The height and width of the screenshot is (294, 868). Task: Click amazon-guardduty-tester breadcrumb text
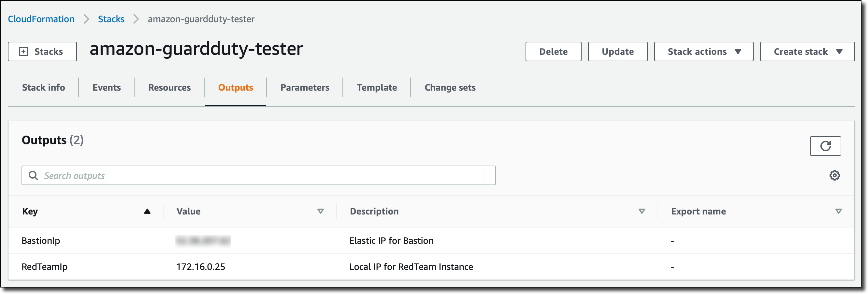coord(201,19)
